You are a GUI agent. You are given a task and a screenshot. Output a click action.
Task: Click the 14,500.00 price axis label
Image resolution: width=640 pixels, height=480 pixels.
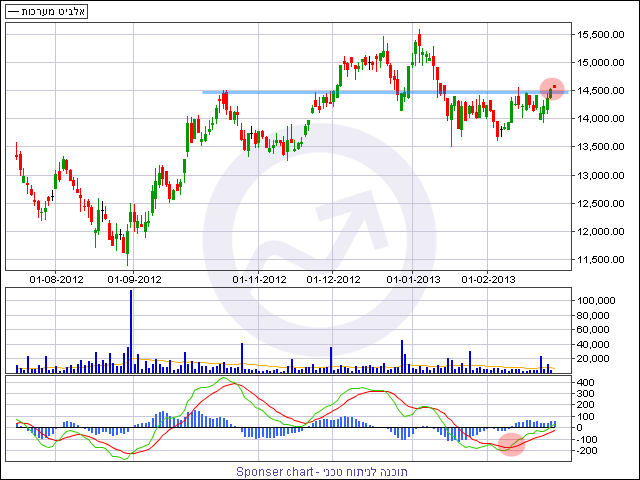click(x=600, y=91)
